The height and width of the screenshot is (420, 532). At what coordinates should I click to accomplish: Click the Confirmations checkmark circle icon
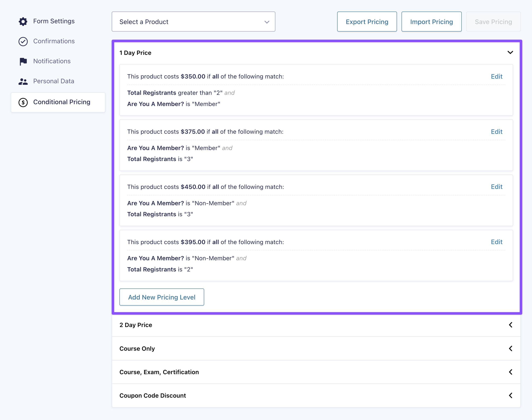pos(23,41)
